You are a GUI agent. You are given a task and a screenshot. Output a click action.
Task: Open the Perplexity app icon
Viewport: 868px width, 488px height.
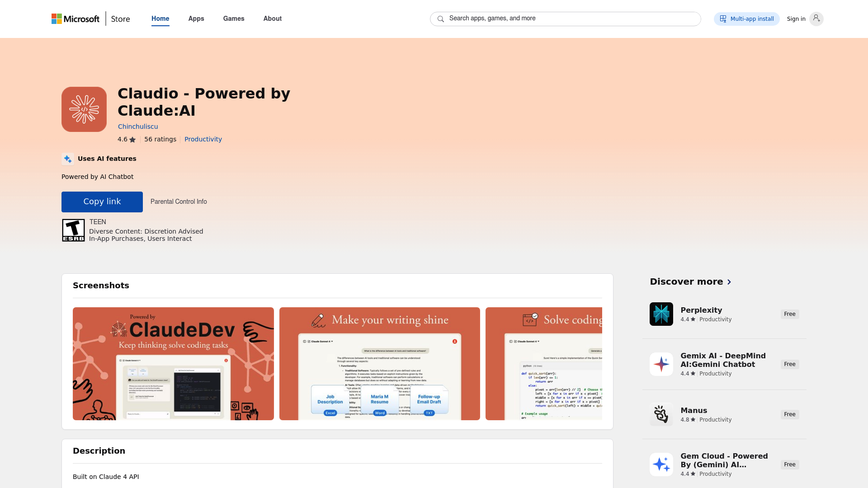661,314
